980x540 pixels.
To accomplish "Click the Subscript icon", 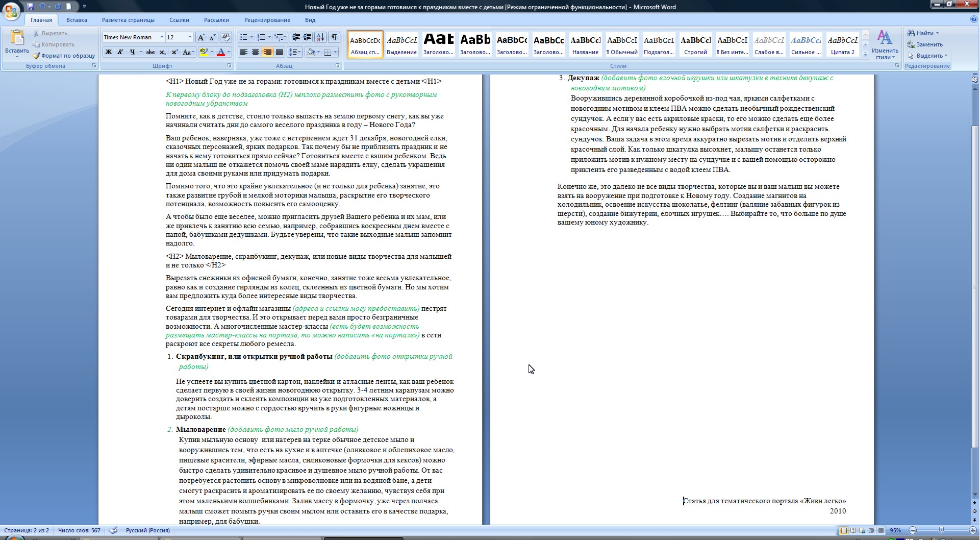I will (163, 52).
